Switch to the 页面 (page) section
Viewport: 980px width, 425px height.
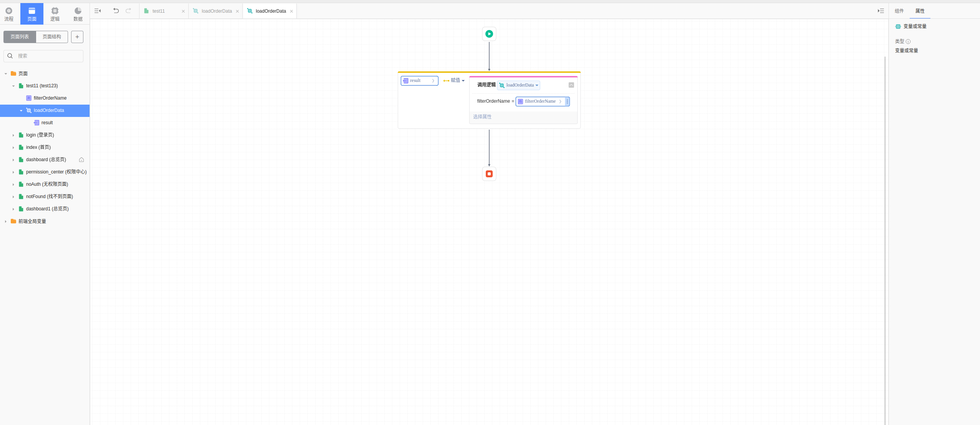pos(32,14)
